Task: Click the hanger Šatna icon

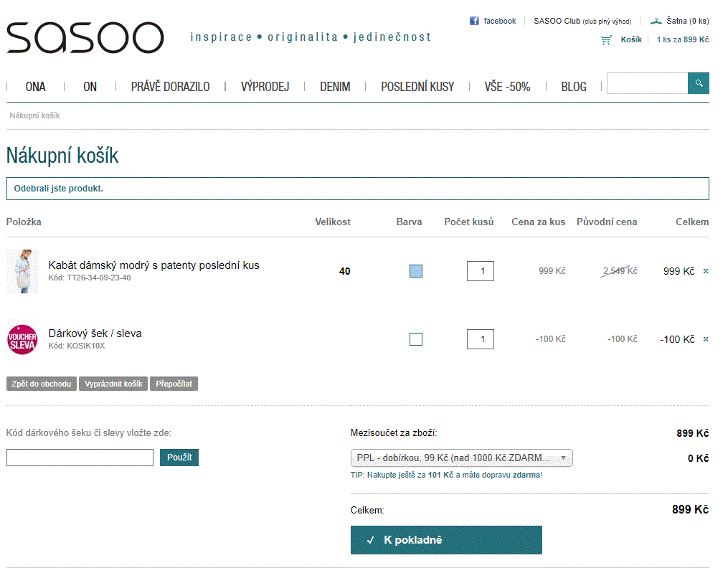Action: tap(656, 21)
